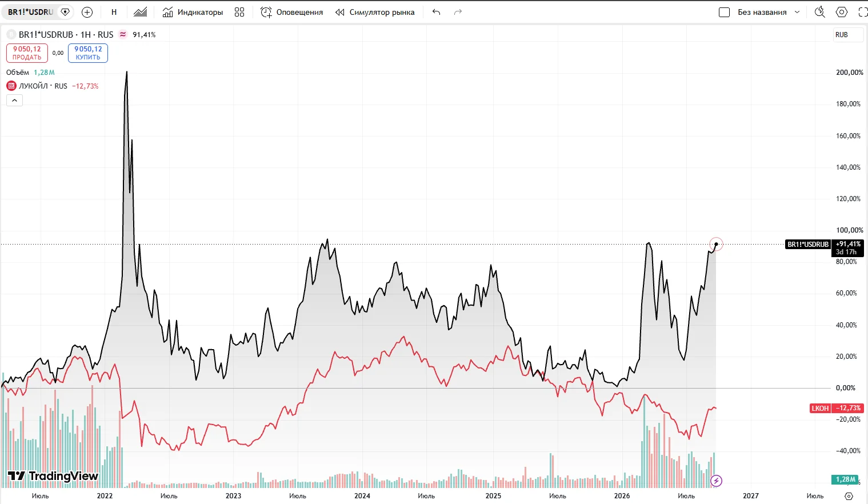Click the ПРОДАТЬ sell button
The image size is (868, 504).
(27, 53)
